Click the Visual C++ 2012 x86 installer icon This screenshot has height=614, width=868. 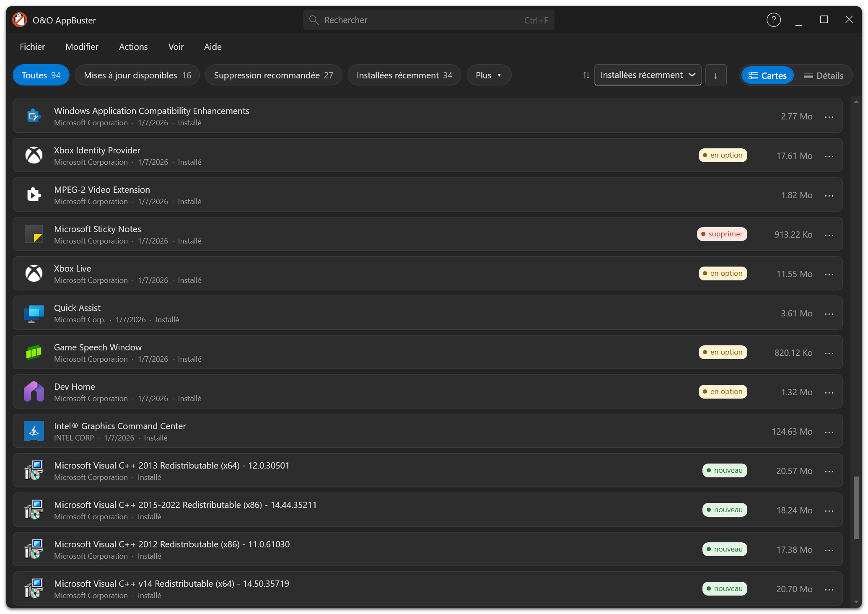pyautogui.click(x=34, y=549)
